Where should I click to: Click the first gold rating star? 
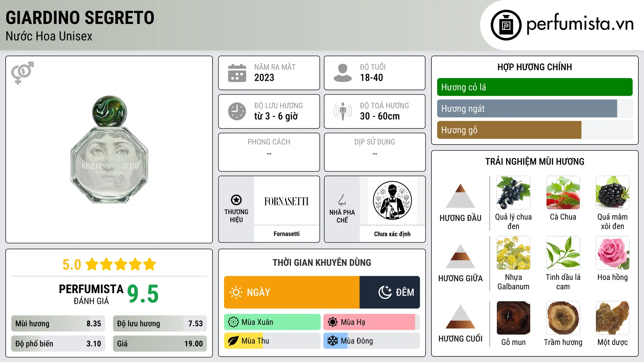click(92, 264)
